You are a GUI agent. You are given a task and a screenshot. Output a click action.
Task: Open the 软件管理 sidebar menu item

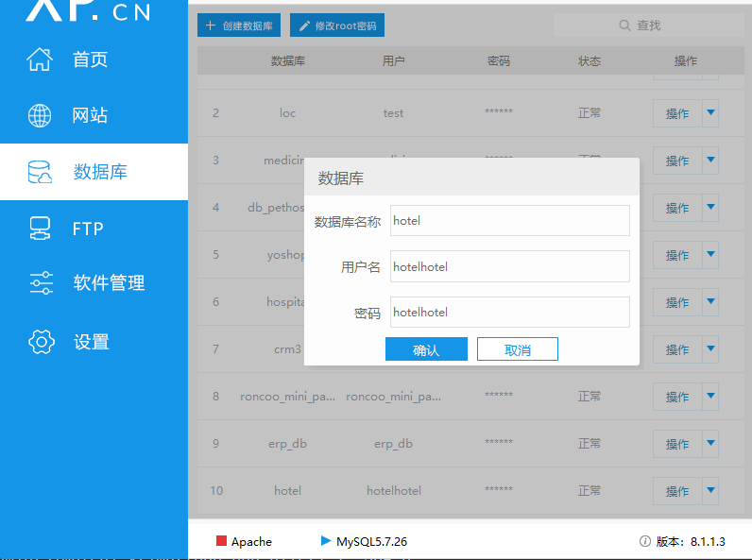[94, 283]
